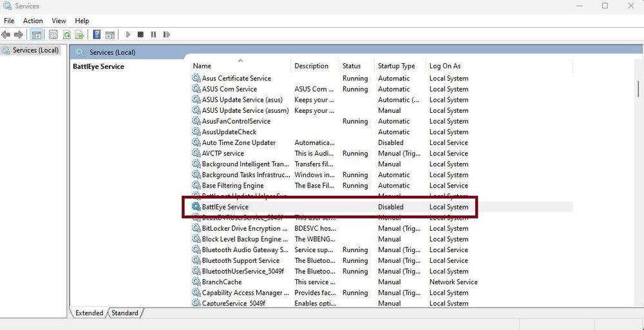Click Services (Local) header above the list

112,52
